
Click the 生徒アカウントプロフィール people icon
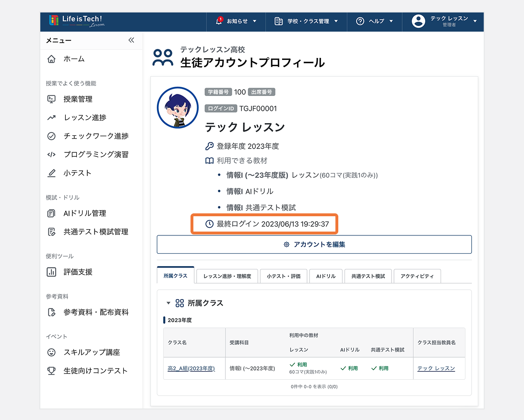point(163,58)
